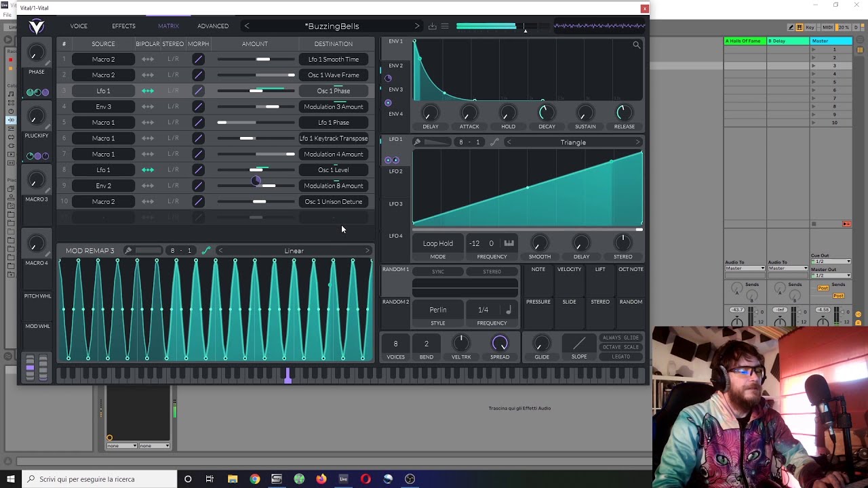Enable SYNC in the Random 1 panel
Image resolution: width=868 pixels, height=488 pixels.
438,272
